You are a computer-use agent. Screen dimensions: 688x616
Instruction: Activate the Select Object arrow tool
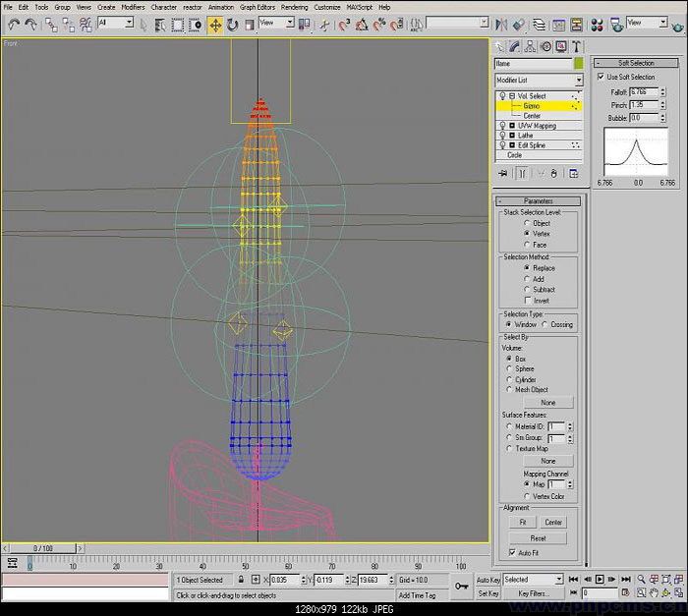(x=143, y=25)
